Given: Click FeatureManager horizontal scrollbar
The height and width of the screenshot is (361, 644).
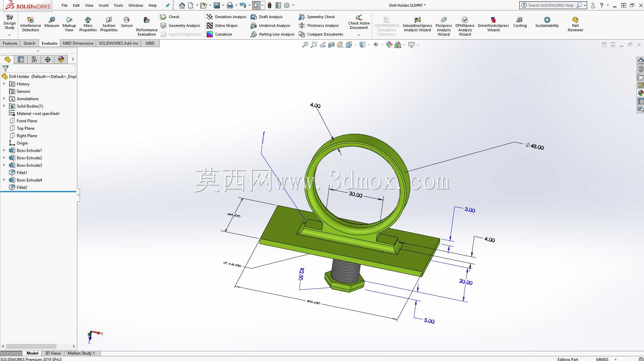Looking at the screenshot, I should pyautogui.click(x=31, y=346).
